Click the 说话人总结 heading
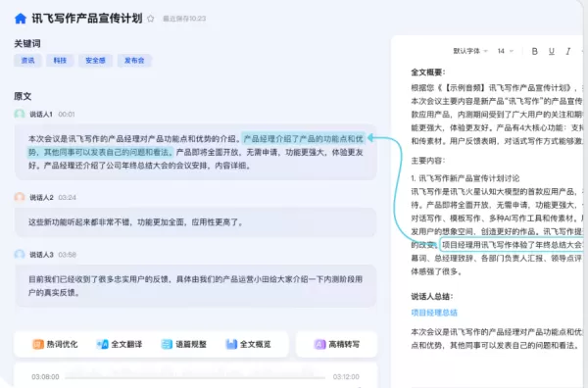Image resolution: width=588 pixels, height=388 pixels. [431, 297]
